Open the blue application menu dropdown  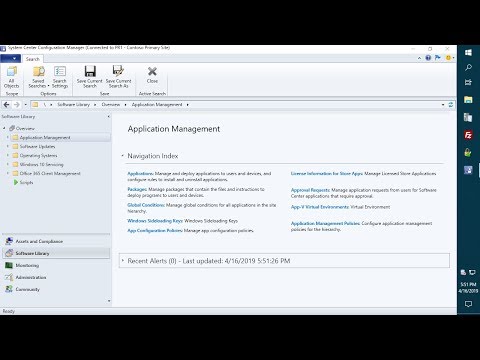[x=11, y=59]
